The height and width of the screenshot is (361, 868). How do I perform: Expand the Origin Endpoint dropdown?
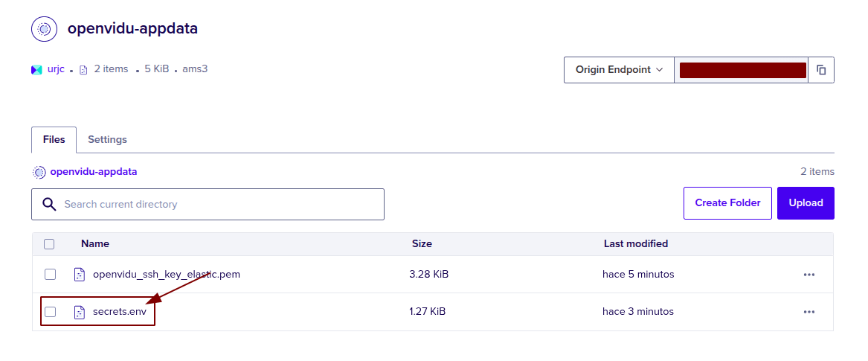click(619, 70)
